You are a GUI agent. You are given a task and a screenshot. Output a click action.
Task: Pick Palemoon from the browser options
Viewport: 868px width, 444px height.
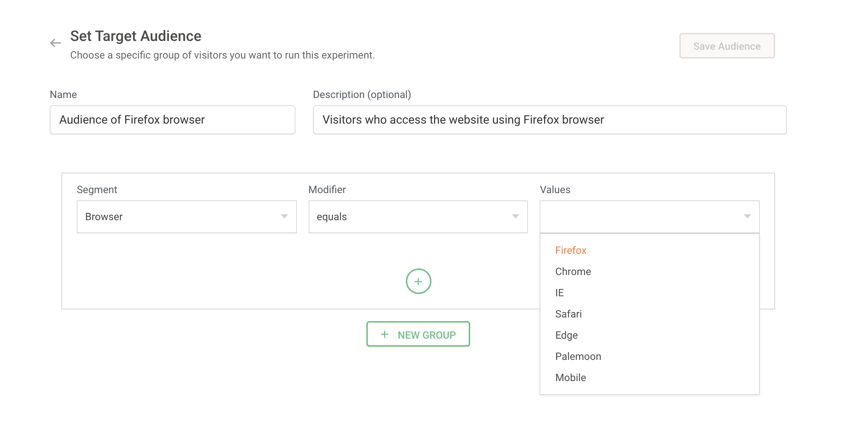578,357
